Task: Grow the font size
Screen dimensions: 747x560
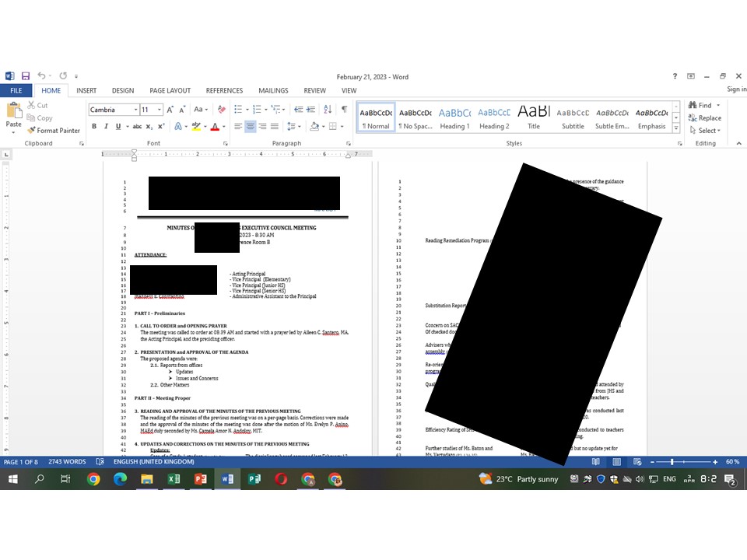Action: pyautogui.click(x=170, y=110)
